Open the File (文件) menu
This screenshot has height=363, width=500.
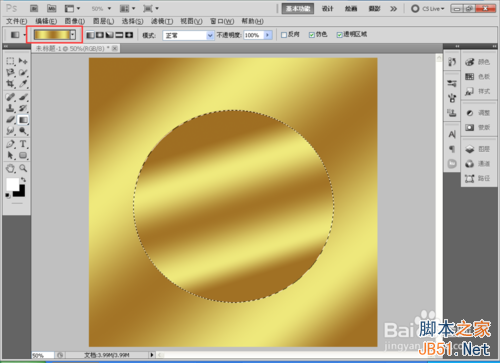coord(16,21)
